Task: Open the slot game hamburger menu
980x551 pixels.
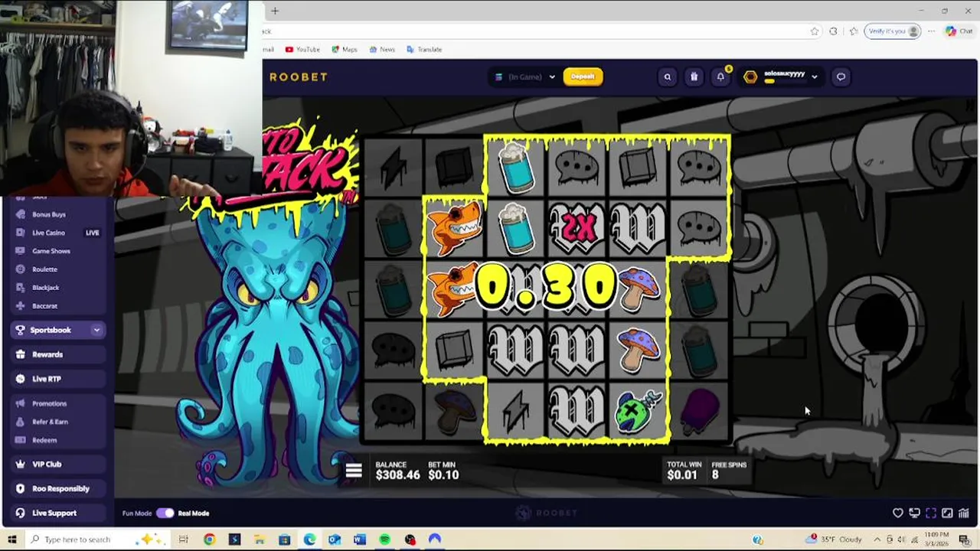Action: pyautogui.click(x=354, y=471)
